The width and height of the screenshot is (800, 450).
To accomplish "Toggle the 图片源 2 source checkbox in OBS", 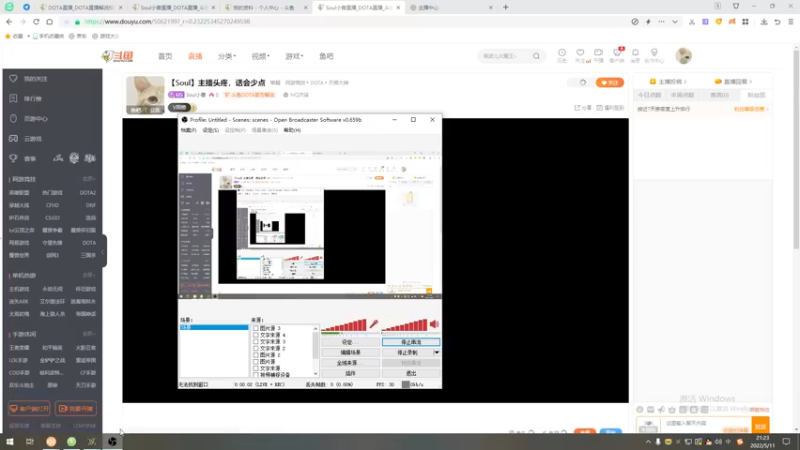I will [x=256, y=355].
